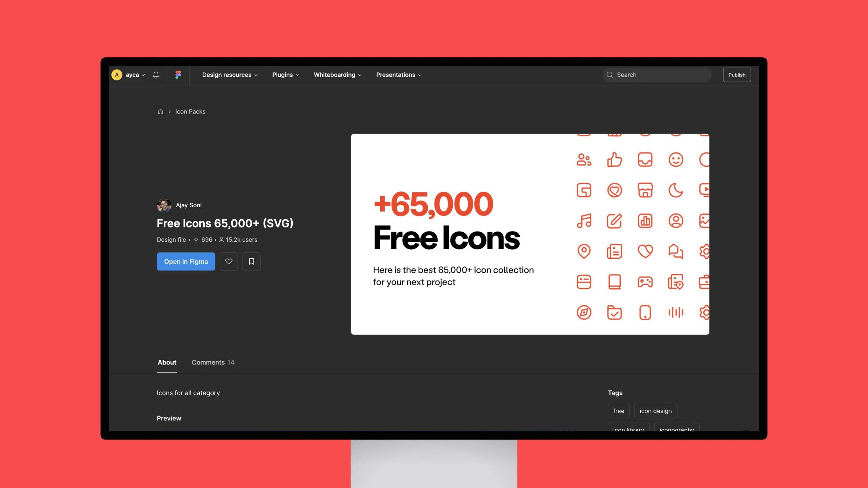Open in Figma button
The height and width of the screenshot is (488, 868).
(x=186, y=261)
